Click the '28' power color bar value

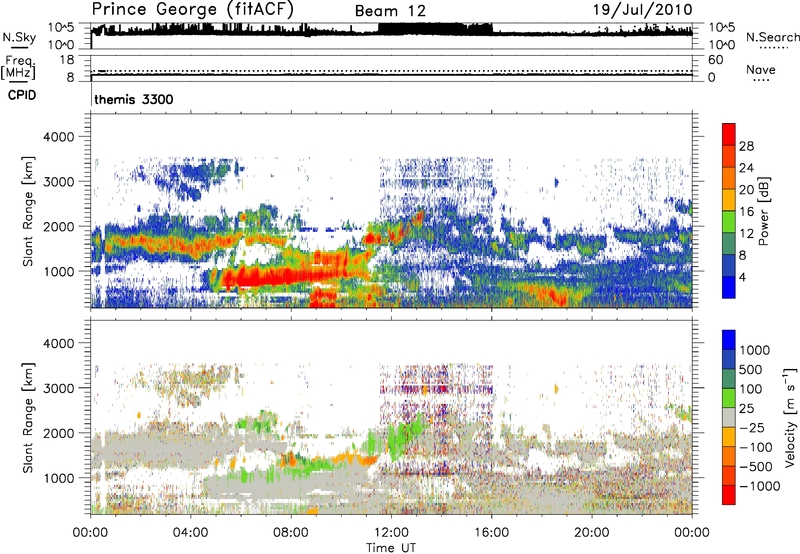point(746,146)
